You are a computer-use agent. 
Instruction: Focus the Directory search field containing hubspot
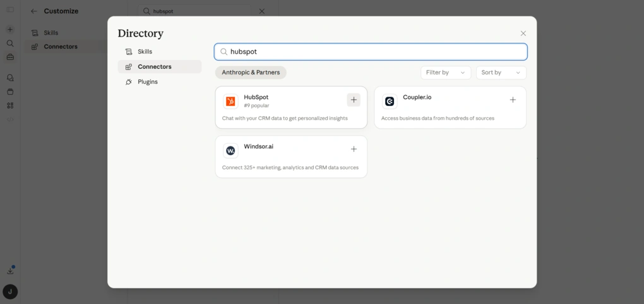coord(371,52)
